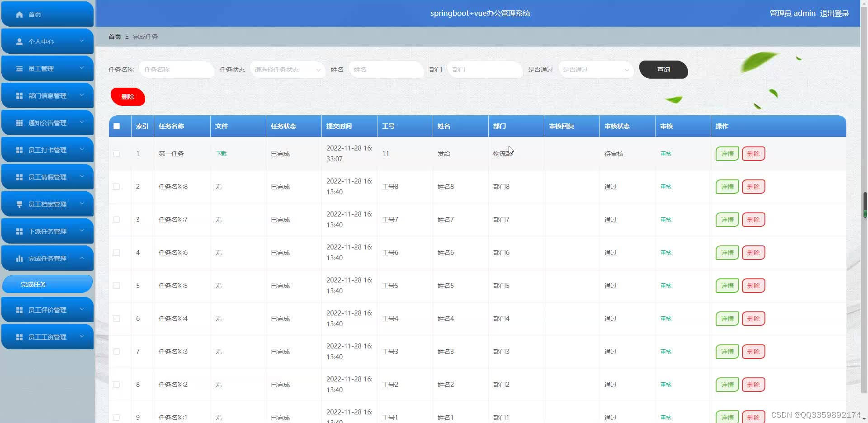Click 删除 button for 任务名称4 row
The width and height of the screenshot is (868, 423).
point(753,319)
